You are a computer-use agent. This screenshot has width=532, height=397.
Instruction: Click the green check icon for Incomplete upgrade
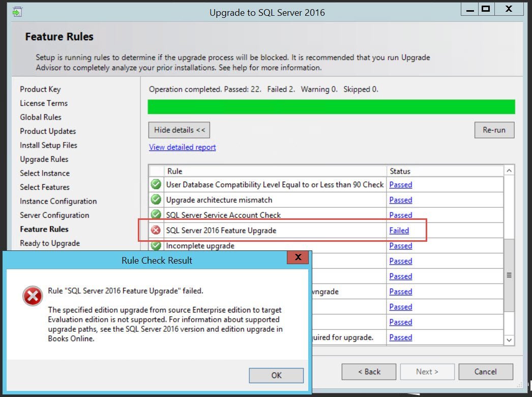click(156, 245)
